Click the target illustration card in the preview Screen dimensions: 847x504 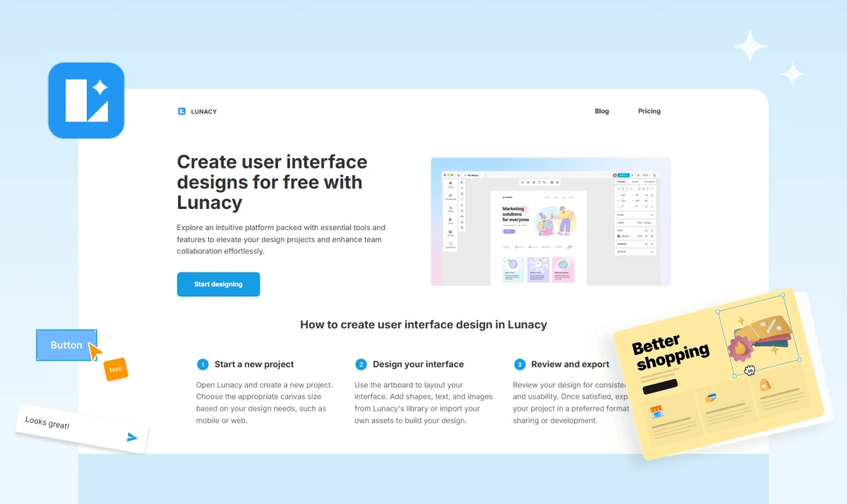pos(513,270)
